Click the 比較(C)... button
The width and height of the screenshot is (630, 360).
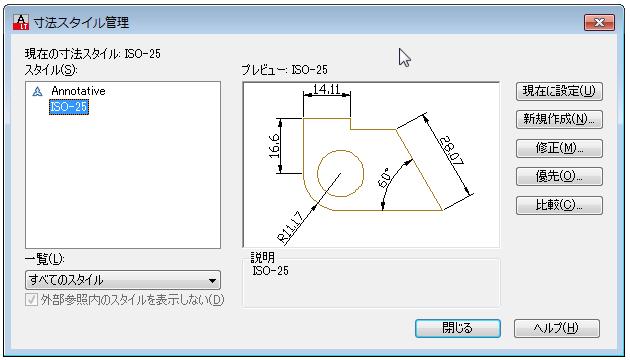559,205
